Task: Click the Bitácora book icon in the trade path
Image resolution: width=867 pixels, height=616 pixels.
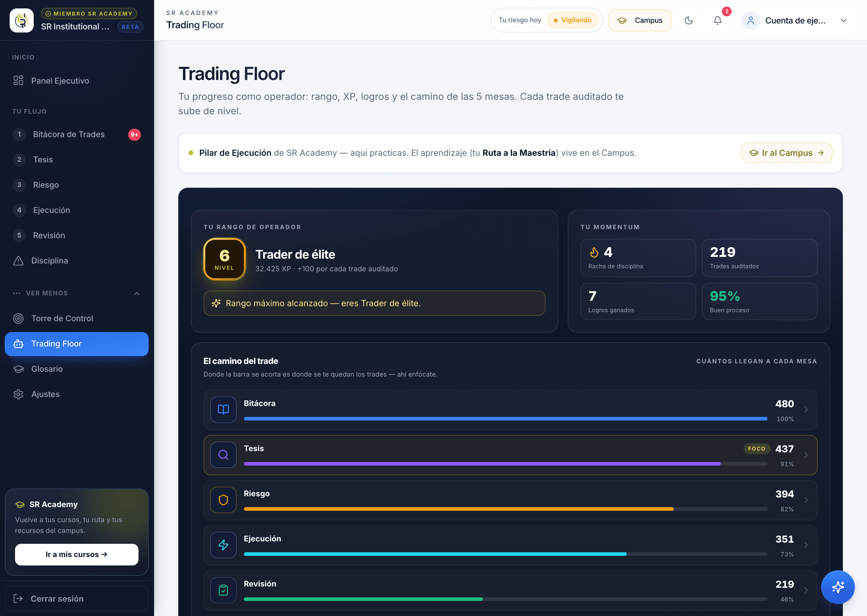Action: (x=223, y=410)
